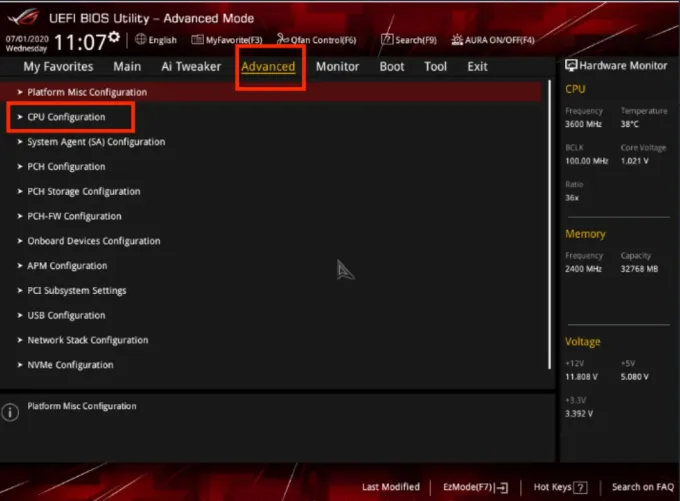Click the settings gear icon beside the clock
Screen dimensions: 680x501
[114, 37]
